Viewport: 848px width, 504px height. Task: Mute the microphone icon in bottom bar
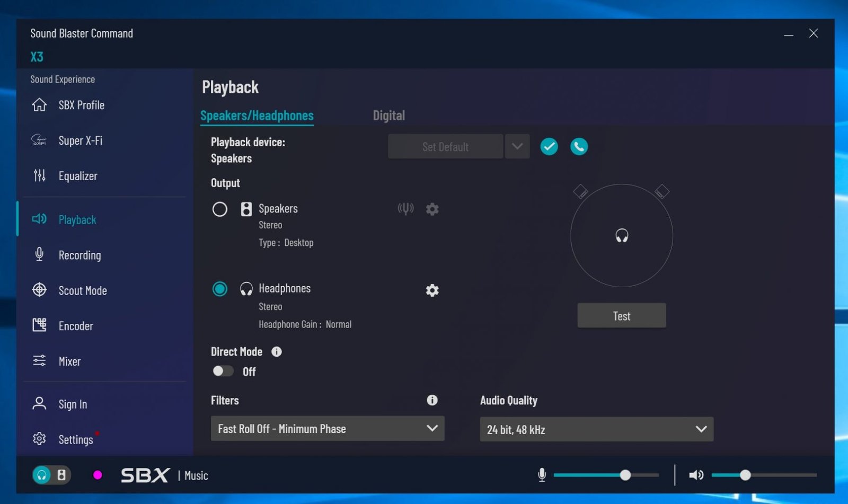click(542, 475)
